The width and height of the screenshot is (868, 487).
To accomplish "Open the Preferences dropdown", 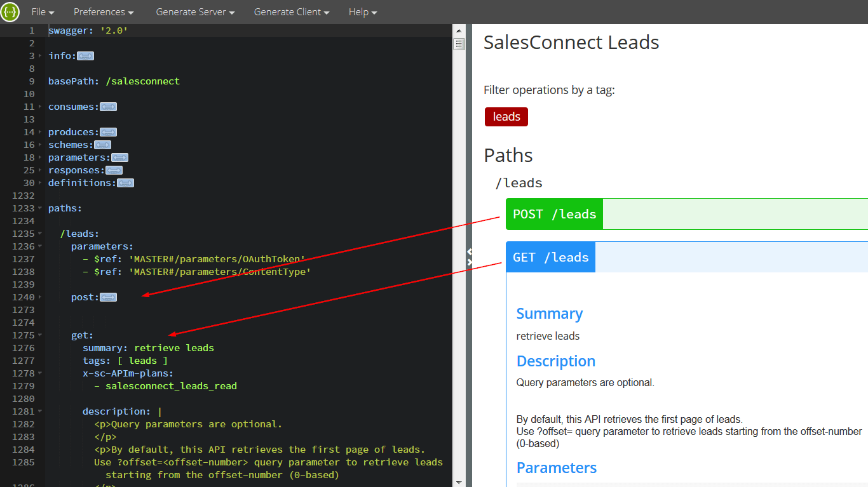I will 103,11.
